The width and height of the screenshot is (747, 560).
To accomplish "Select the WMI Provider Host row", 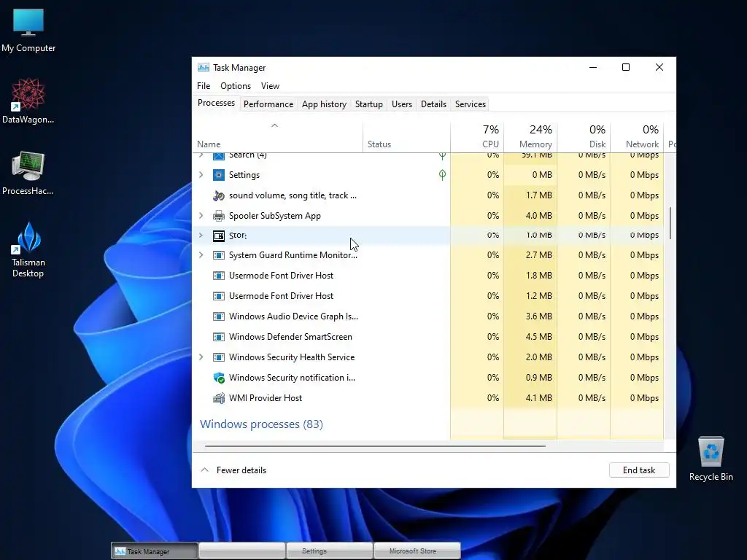I will click(427, 398).
